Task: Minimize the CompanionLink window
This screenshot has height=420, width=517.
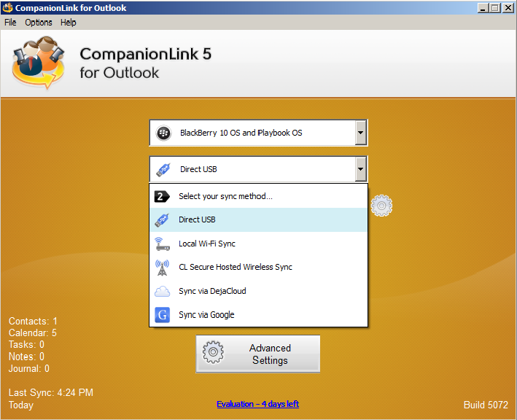Action: (x=483, y=8)
